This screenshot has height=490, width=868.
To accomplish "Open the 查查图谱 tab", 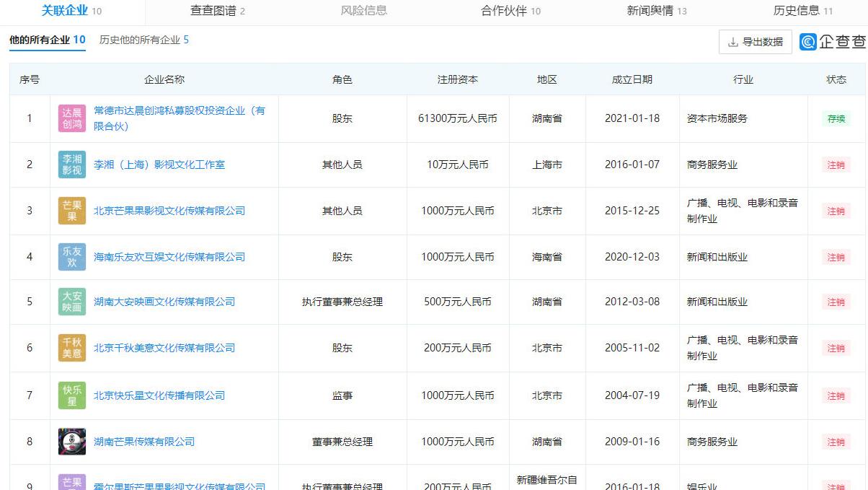I will click(x=218, y=11).
